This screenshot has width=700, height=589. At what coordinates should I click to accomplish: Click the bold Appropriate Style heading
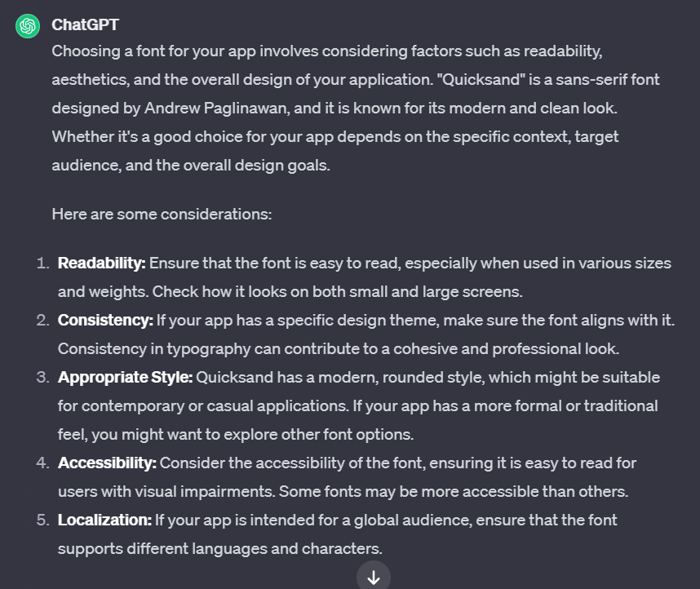tap(125, 378)
